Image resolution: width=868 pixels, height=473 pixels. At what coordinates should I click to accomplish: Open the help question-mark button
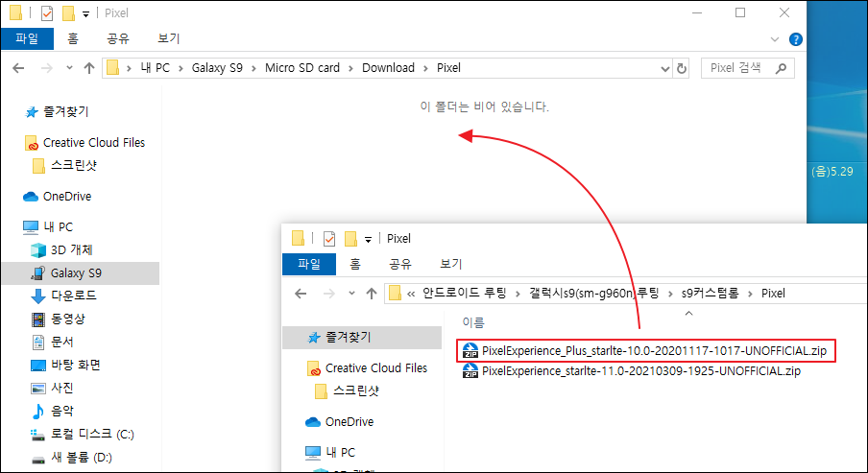795,39
